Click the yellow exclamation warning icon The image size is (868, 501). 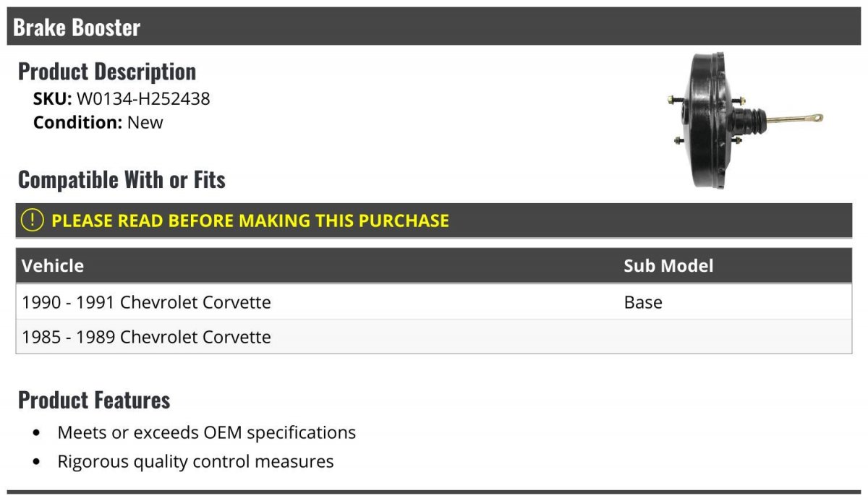[32, 220]
